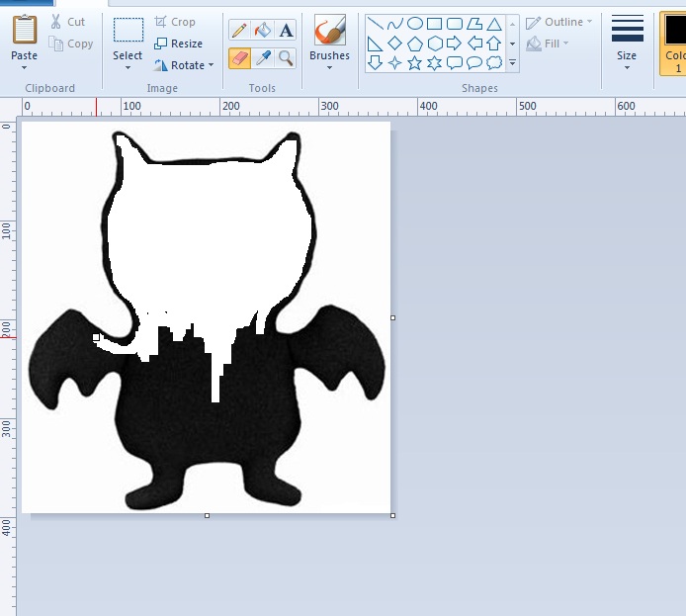Select the Left arrow shape

tap(474, 44)
